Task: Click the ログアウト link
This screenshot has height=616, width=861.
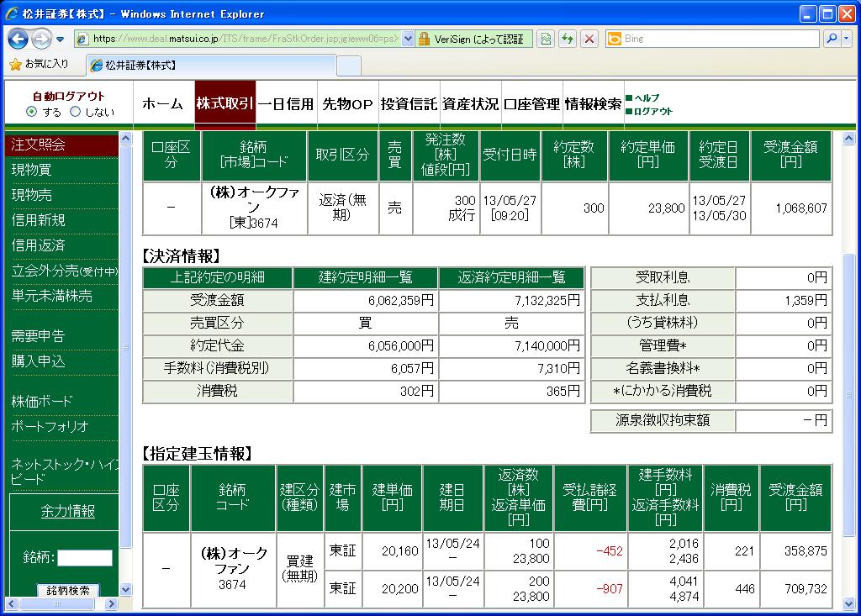Action: 652,111
